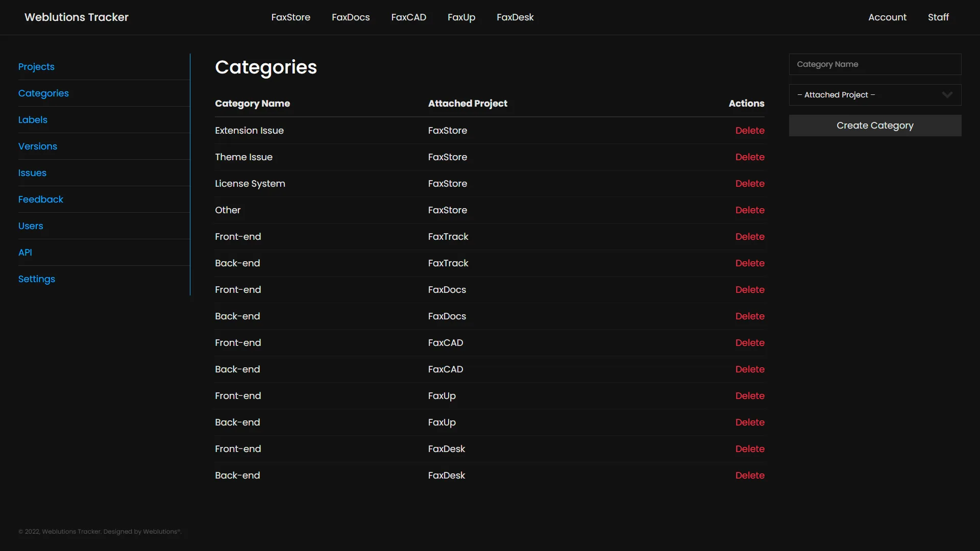Open the Versions page

[x=37, y=146]
